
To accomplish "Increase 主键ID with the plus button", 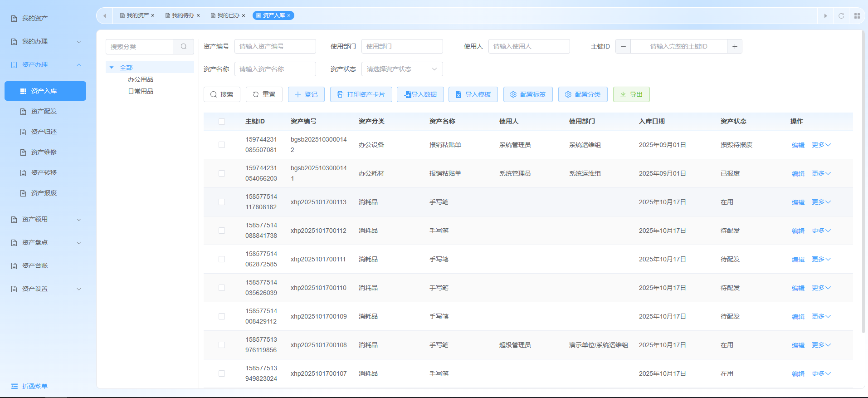I will coord(735,46).
